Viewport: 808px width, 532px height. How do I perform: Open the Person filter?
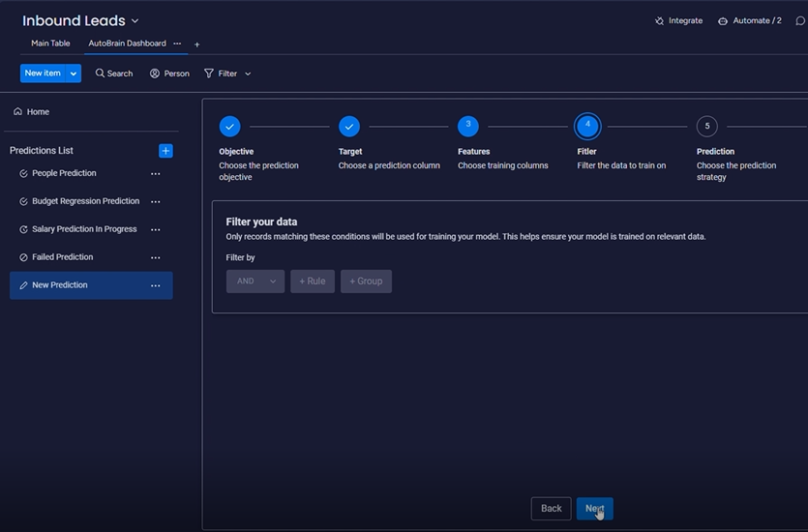coord(169,74)
